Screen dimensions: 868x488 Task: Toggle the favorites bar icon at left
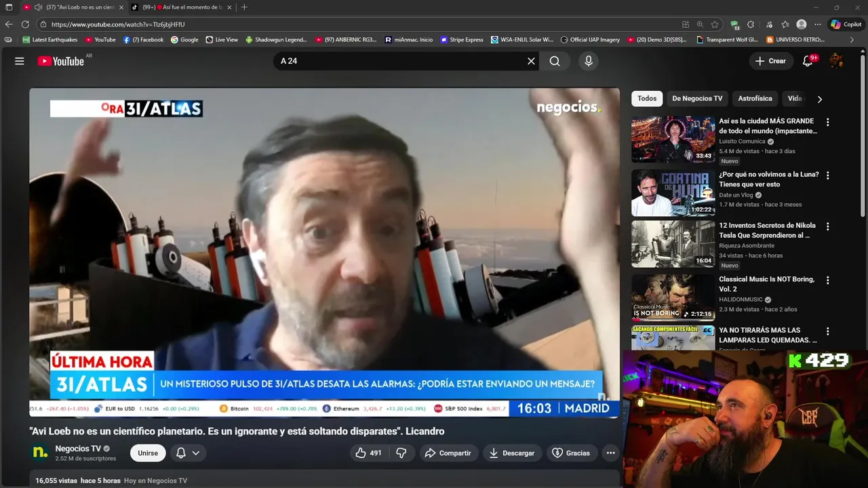8,40
